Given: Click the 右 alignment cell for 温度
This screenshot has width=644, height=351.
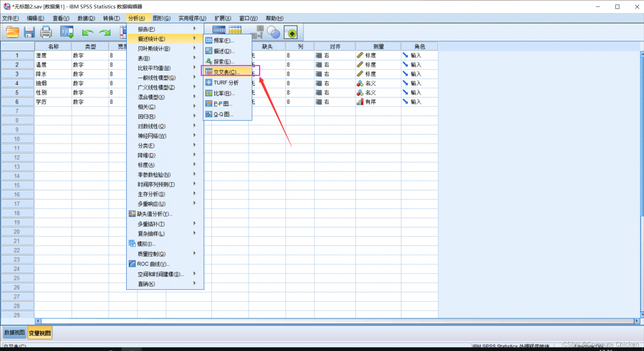Looking at the screenshot, I should [x=335, y=65].
